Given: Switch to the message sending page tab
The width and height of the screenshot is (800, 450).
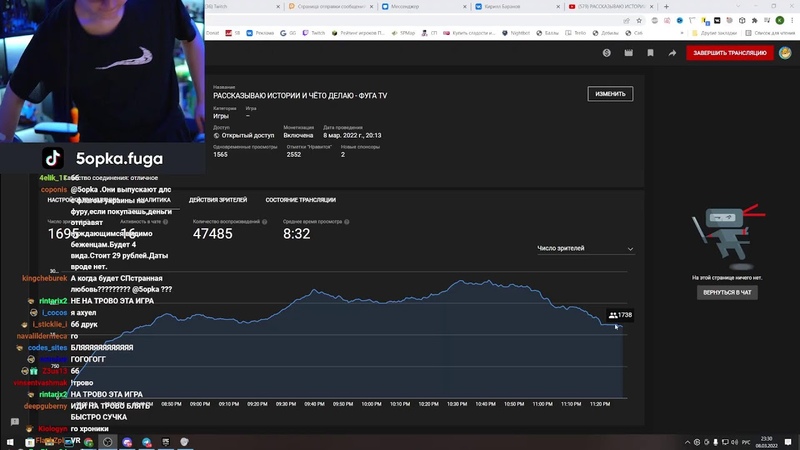Looking at the screenshot, I should point(329,7).
